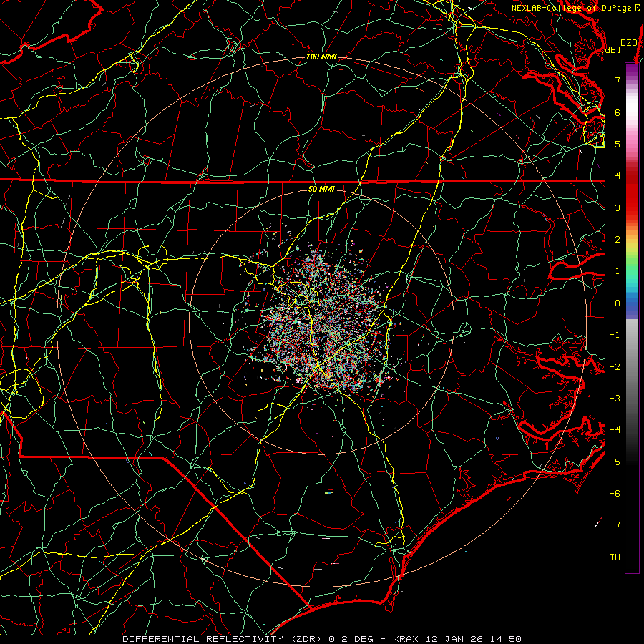Click the DIFFERENTIAL REFLECTIVITY (ZDR) caption text
644x644 pixels.
(x=223, y=639)
